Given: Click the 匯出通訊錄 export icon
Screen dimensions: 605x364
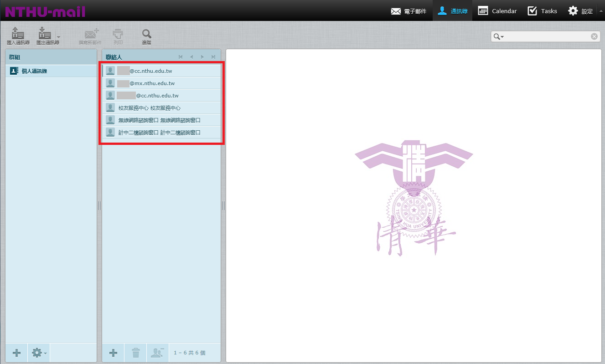Looking at the screenshot, I should pos(45,34).
